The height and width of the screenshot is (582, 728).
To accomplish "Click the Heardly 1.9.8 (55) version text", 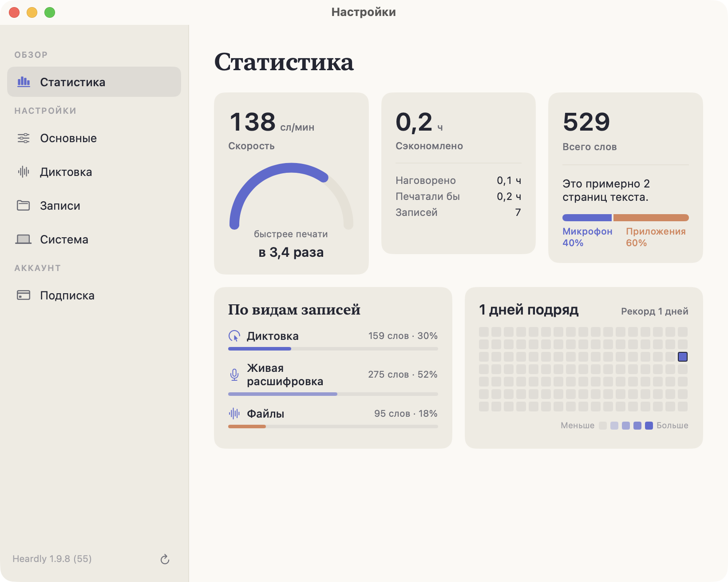I will [x=52, y=559].
